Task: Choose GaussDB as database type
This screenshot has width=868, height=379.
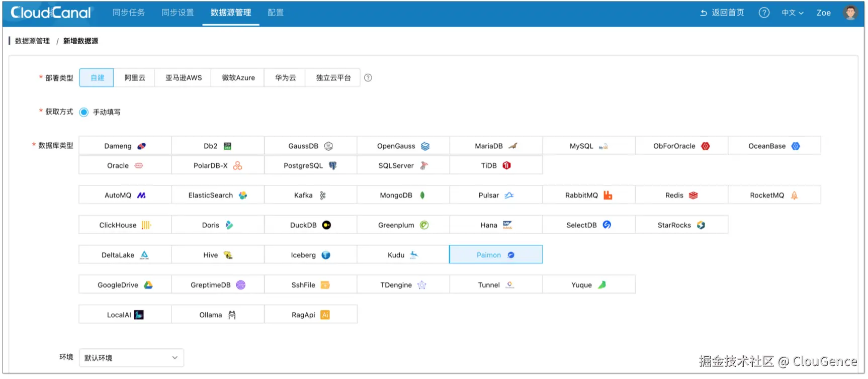Action: coord(311,146)
